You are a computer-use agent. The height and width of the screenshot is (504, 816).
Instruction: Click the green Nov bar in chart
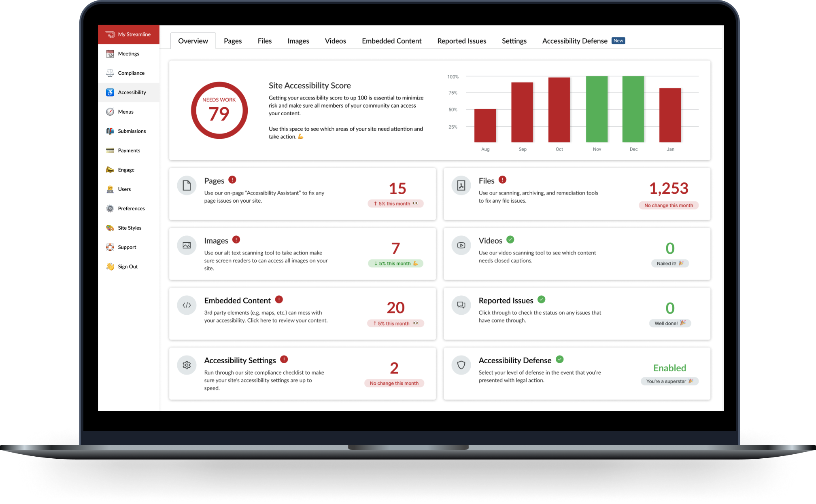[597, 109]
